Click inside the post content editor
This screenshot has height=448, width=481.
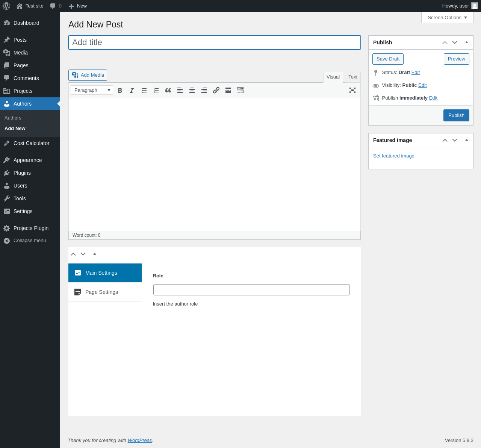[x=215, y=164]
